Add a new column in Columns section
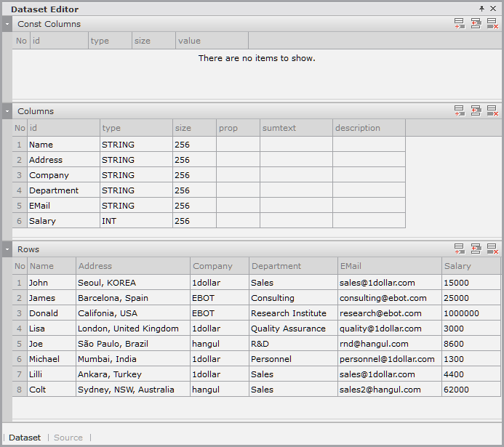 (x=459, y=111)
